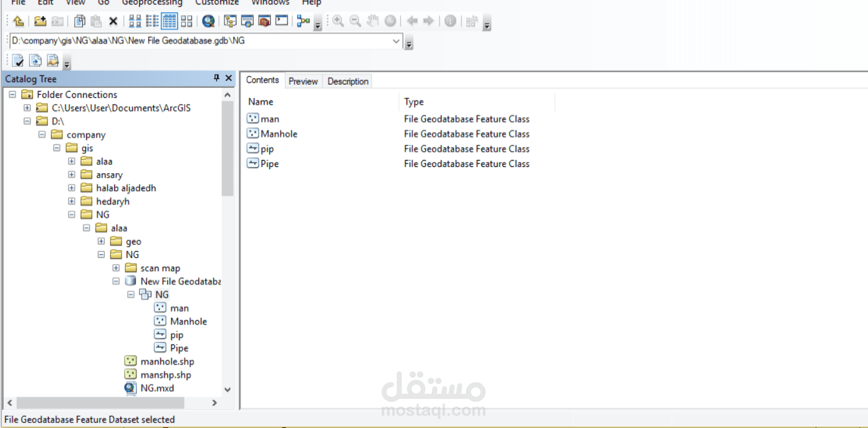Viewport: 868px width, 428px height.
Task: Switch contents to List view
Action: [x=152, y=21]
